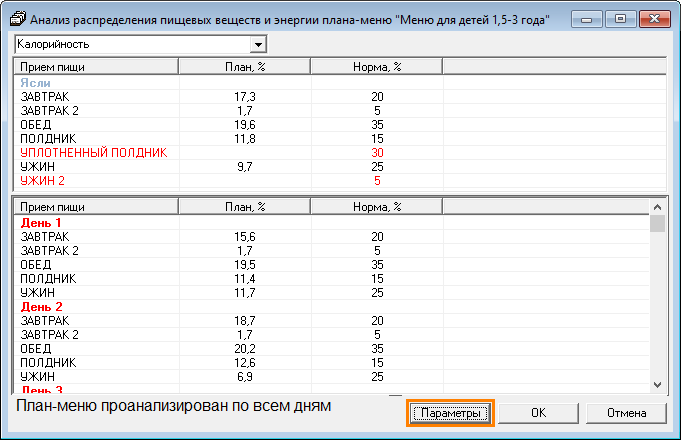
Task: Click the application icon in the title bar
Action: (x=17, y=19)
